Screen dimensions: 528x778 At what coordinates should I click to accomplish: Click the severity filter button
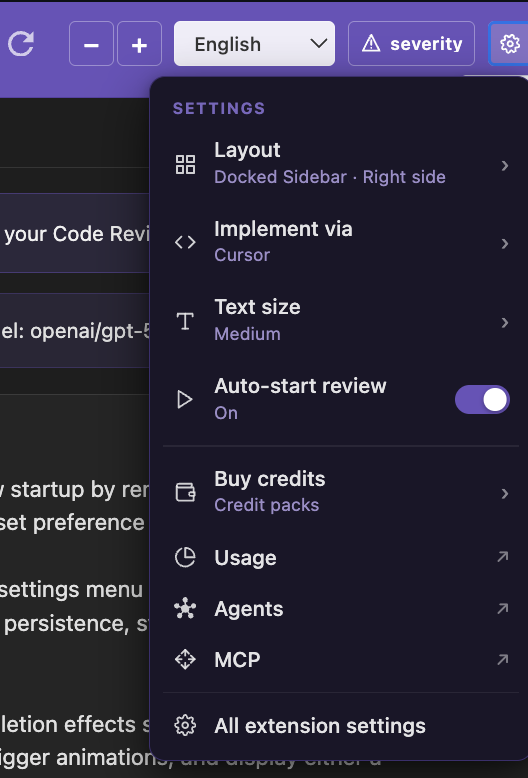point(411,44)
